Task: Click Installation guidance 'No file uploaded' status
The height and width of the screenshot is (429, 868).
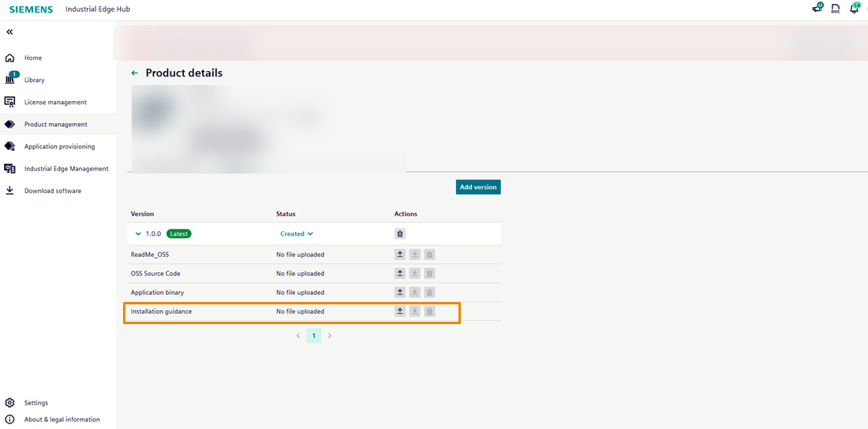Action: [300, 311]
